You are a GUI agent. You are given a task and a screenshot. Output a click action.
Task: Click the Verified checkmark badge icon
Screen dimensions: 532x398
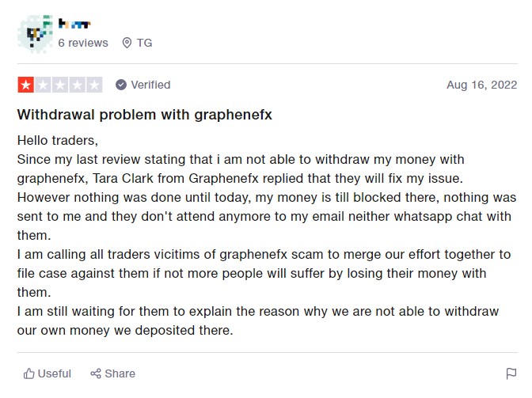tap(121, 85)
